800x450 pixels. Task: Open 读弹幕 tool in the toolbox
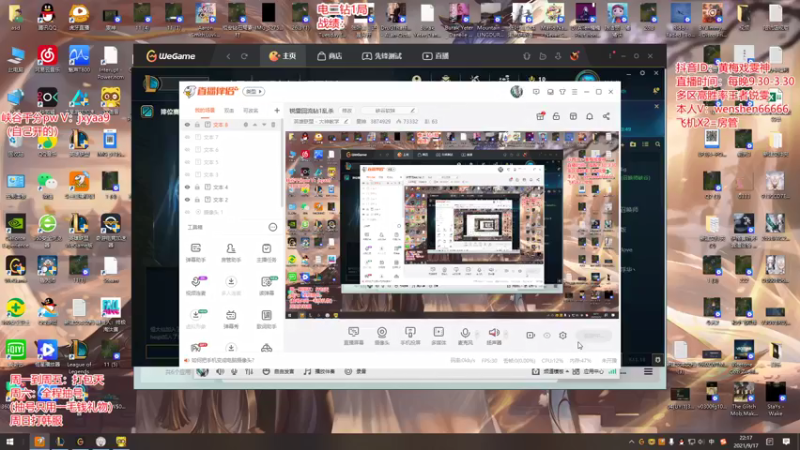coord(266,286)
